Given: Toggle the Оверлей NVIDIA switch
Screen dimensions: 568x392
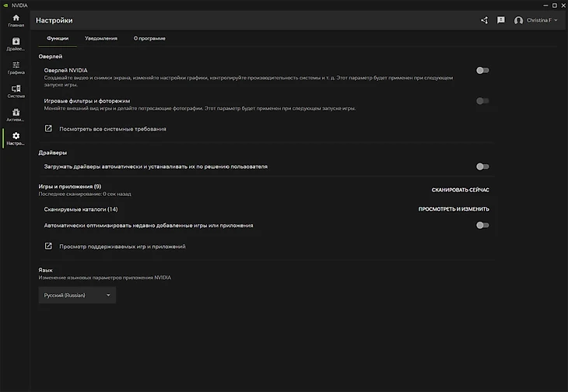Looking at the screenshot, I should [482, 70].
